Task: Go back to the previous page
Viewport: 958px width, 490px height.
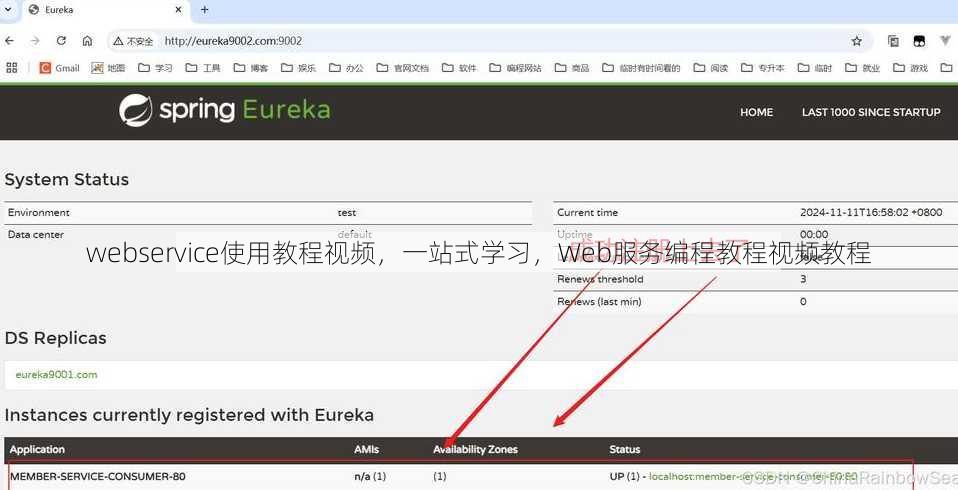Action: 9,41
